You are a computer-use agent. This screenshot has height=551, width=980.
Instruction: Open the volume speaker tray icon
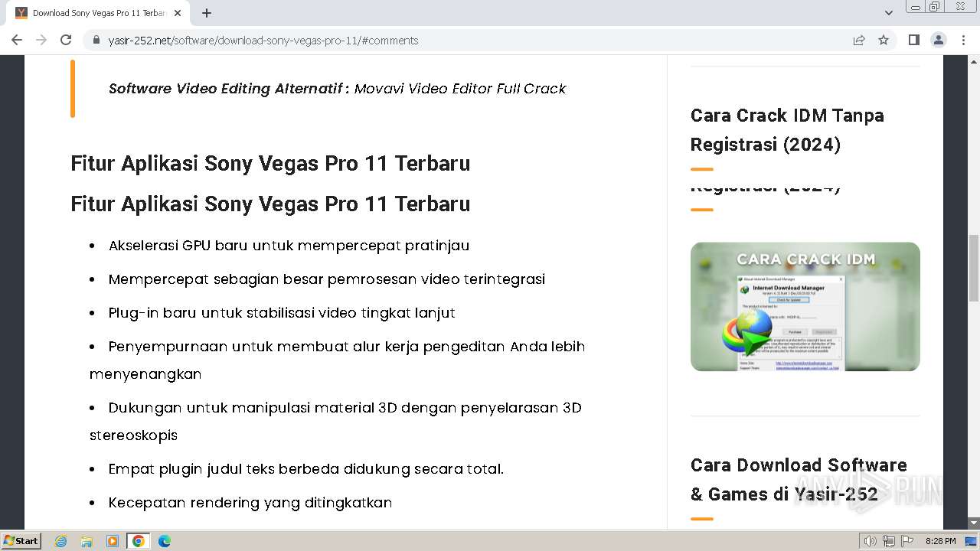tap(871, 541)
